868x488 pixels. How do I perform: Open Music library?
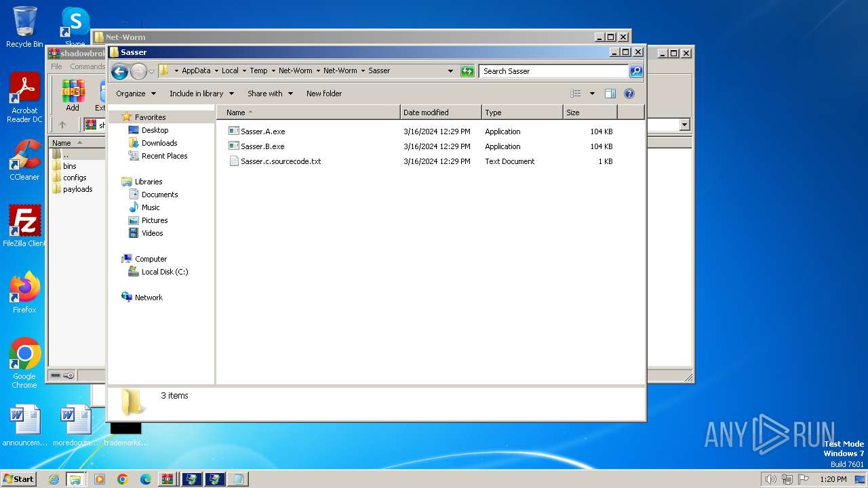151,207
